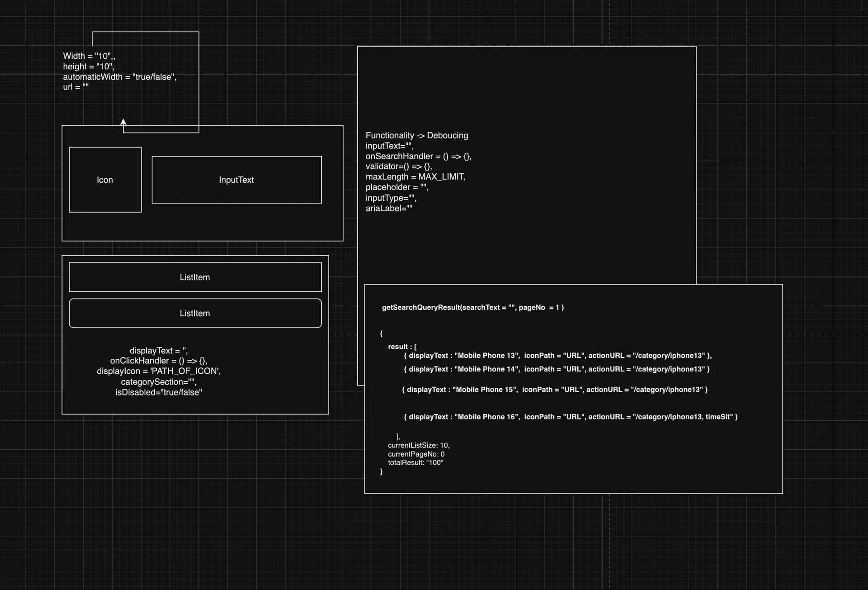
Task: Click the onClickHandler = () => {} line
Action: click(x=159, y=361)
